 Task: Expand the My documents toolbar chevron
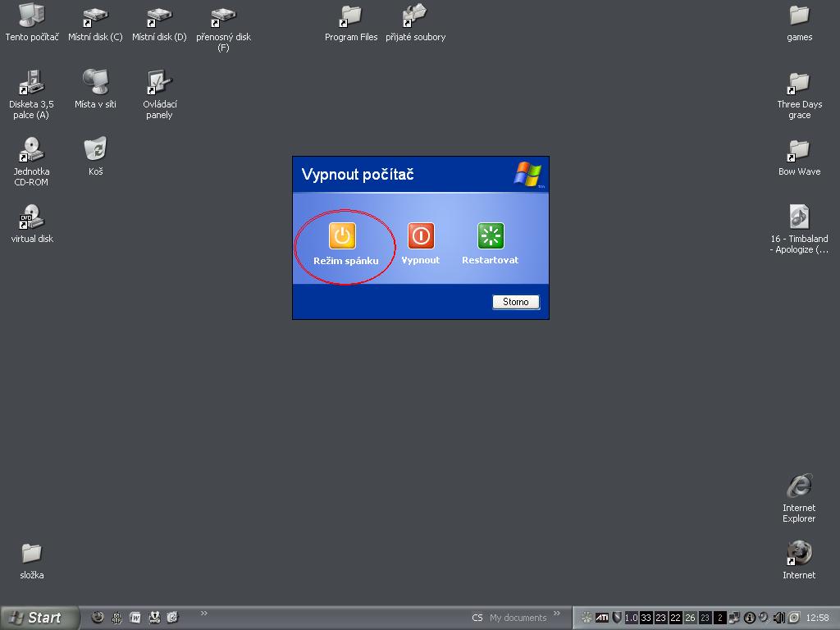[557, 614]
